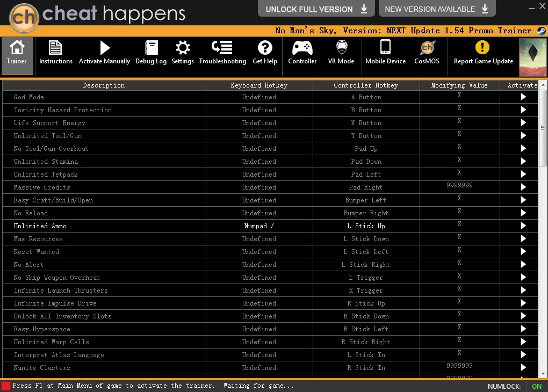
Task: Activate No Tool/Gun Overheat
Action: coord(523,149)
